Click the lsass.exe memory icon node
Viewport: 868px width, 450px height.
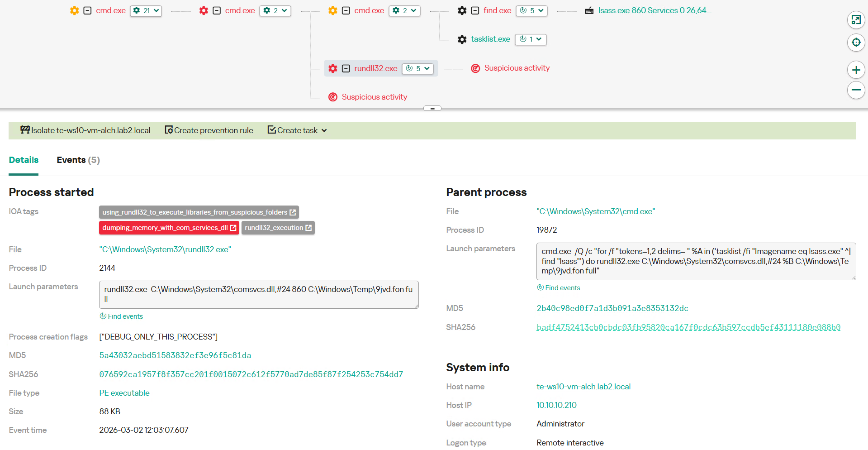(589, 10)
